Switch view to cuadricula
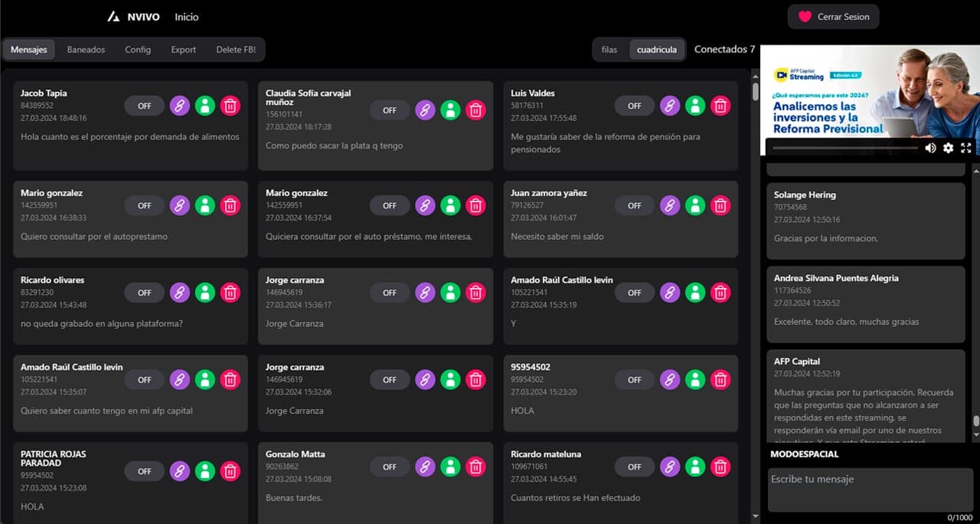Viewport: 980px width, 524px height. pos(657,50)
